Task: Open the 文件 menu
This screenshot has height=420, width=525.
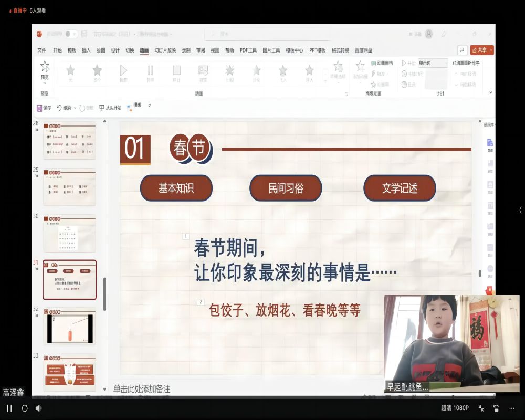Action: [42, 50]
